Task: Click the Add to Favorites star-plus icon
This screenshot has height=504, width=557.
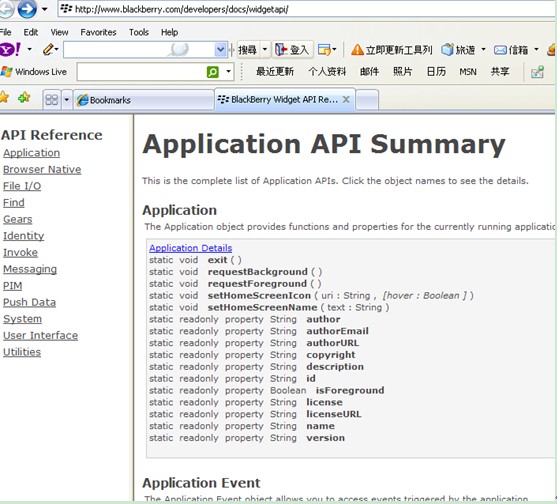Action: pyautogui.click(x=24, y=97)
